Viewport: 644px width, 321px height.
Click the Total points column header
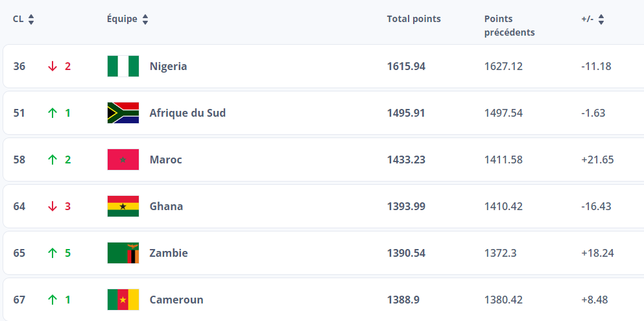tap(413, 19)
